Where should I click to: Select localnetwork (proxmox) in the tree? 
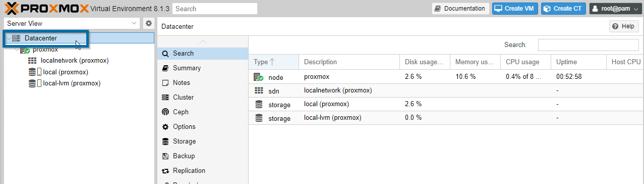[75, 61]
